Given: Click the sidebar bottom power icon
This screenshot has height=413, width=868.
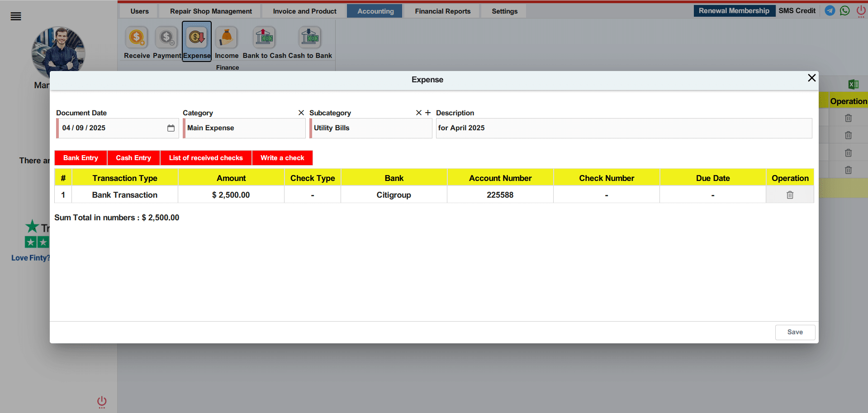Looking at the screenshot, I should coord(102,402).
